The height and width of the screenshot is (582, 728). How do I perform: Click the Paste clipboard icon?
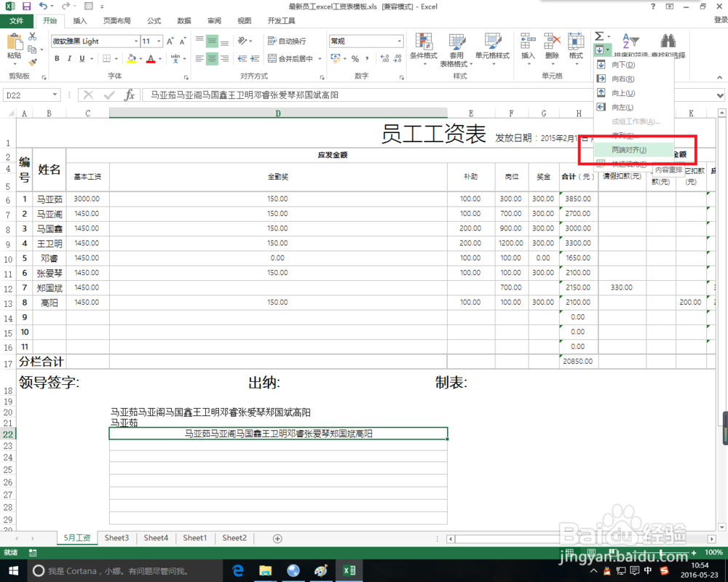14,43
